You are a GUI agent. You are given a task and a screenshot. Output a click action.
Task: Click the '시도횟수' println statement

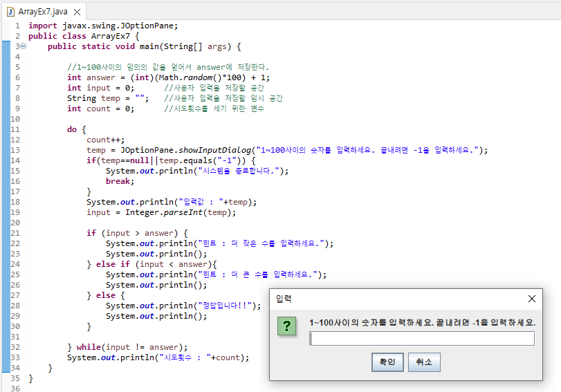point(158,357)
